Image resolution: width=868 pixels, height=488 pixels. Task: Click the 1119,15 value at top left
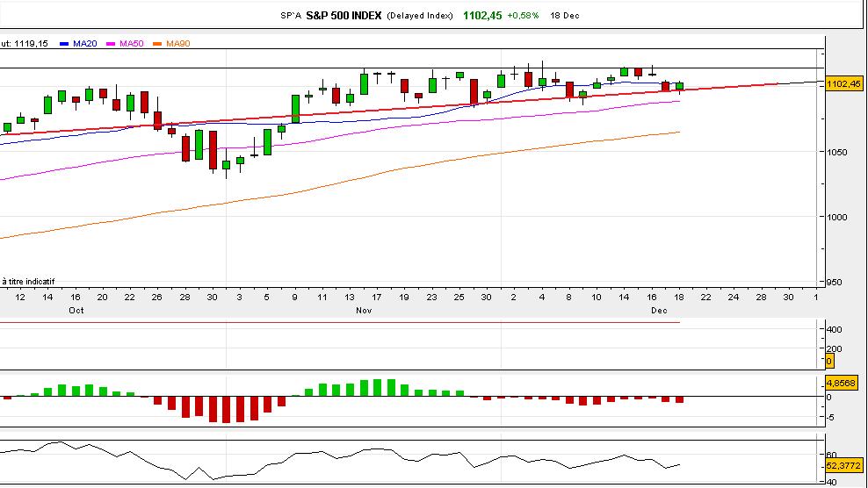[x=31, y=44]
